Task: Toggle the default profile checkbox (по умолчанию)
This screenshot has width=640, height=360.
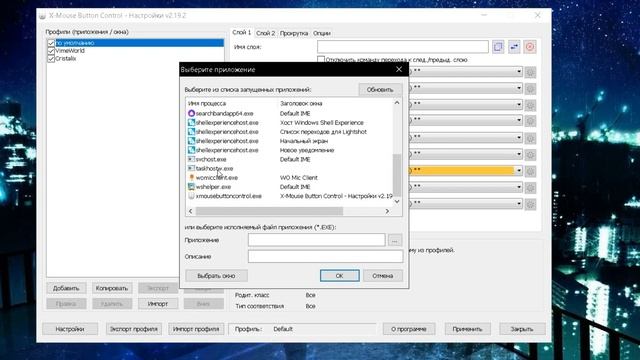Action: [x=51, y=43]
